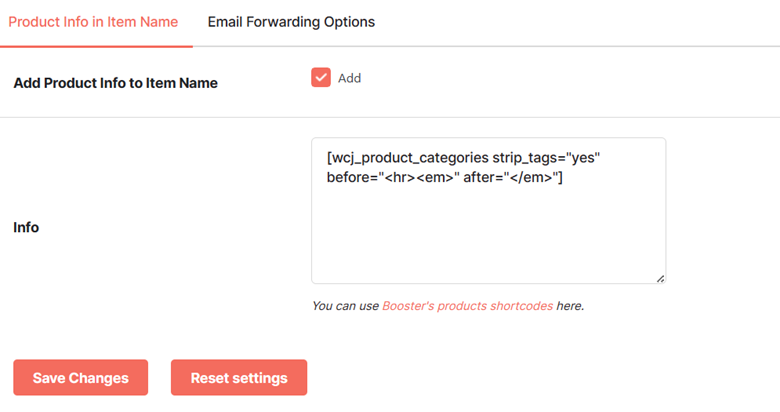Click the Reset settings button
Screen dimensions: 780x412
tap(239, 378)
